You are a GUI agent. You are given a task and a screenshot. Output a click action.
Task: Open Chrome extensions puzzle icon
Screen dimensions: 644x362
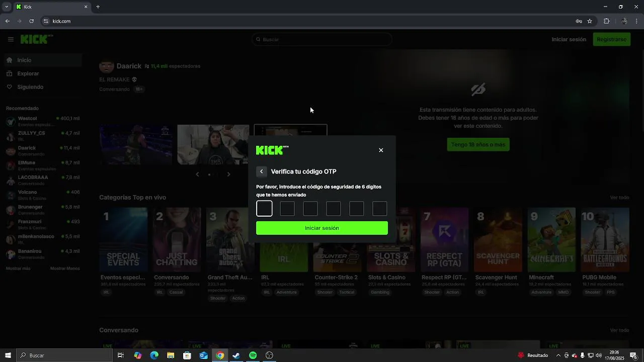click(x=606, y=21)
